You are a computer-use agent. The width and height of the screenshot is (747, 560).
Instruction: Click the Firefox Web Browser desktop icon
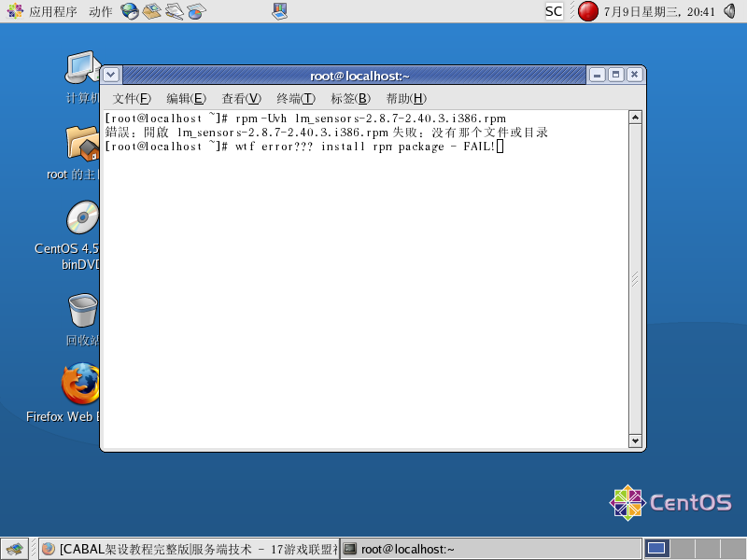80,385
